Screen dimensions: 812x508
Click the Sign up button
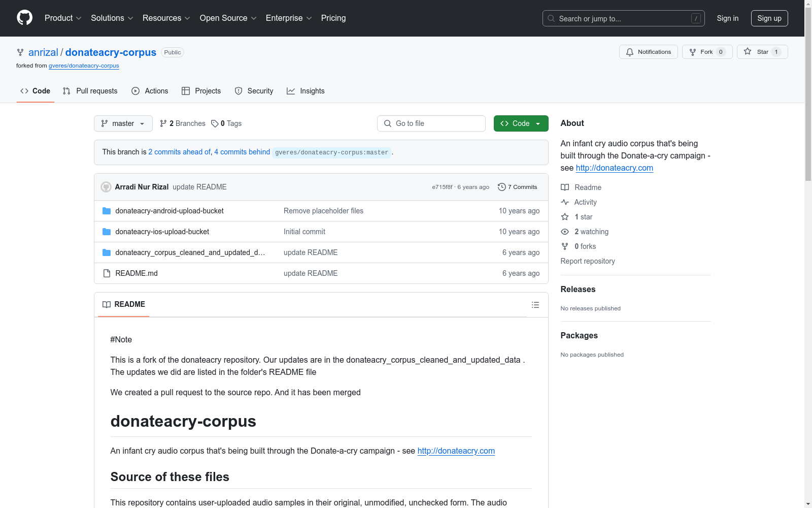(x=769, y=18)
